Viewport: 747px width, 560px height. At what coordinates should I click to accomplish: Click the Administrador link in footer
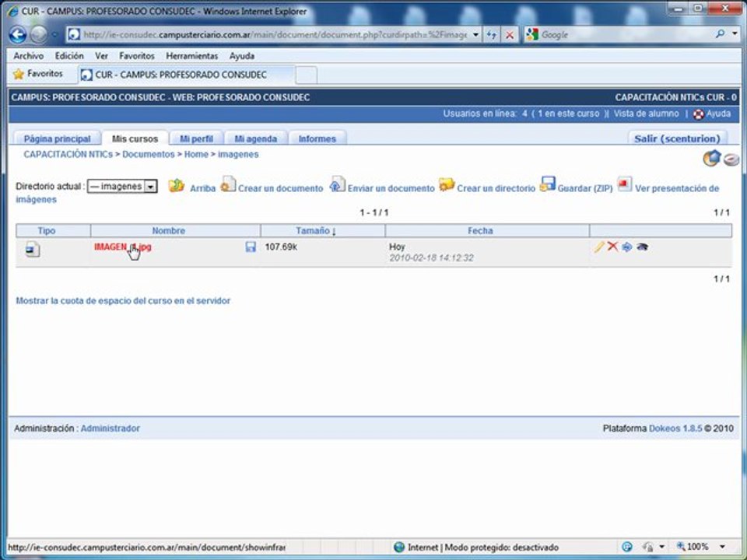tap(110, 428)
